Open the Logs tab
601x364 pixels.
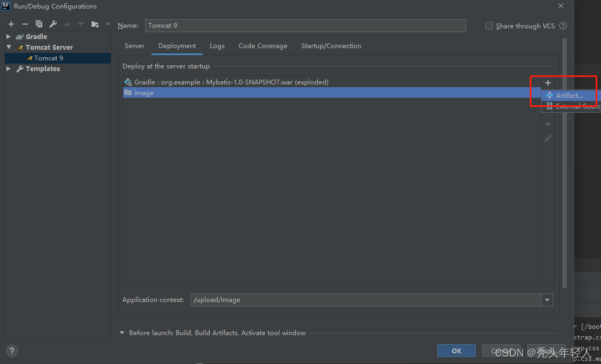click(x=217, y=46)
